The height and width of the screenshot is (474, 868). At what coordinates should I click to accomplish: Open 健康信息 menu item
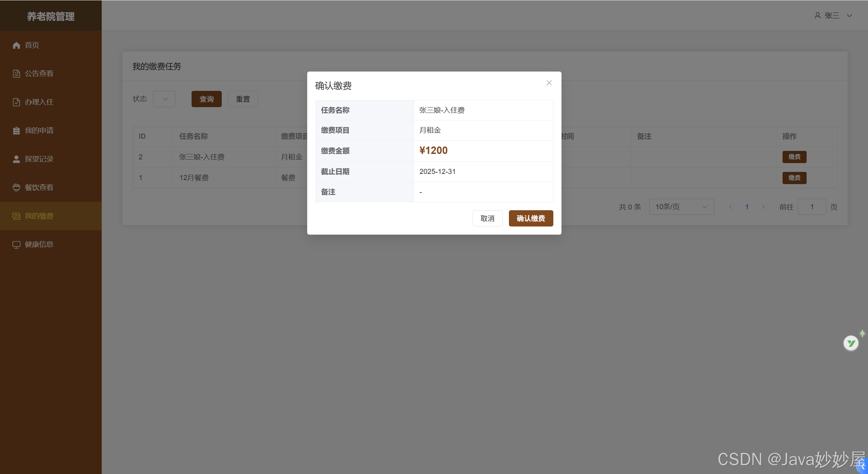pos(39,244)
